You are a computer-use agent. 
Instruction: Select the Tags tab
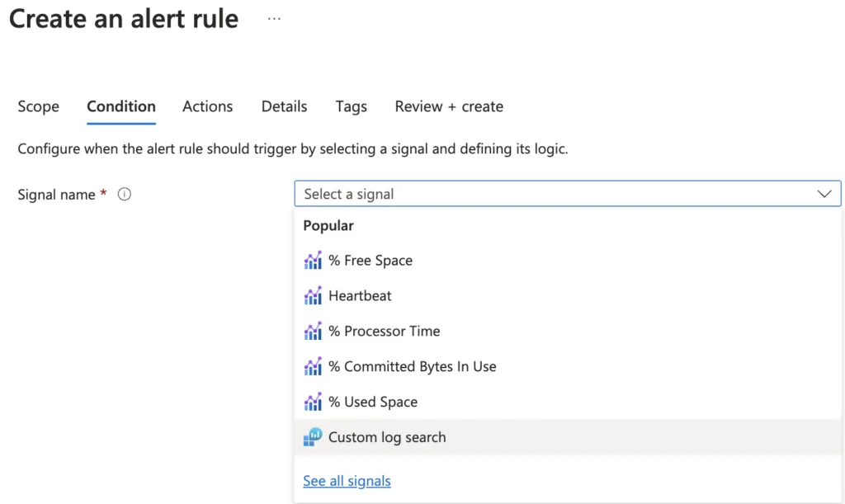click(351, 106)
